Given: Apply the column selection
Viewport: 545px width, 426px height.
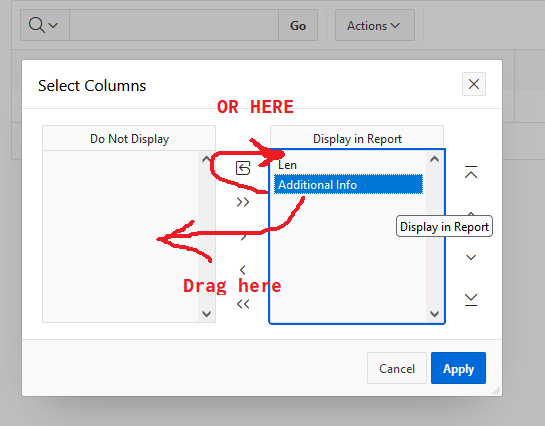Looking at the screenshot, I should coord(458,368).
